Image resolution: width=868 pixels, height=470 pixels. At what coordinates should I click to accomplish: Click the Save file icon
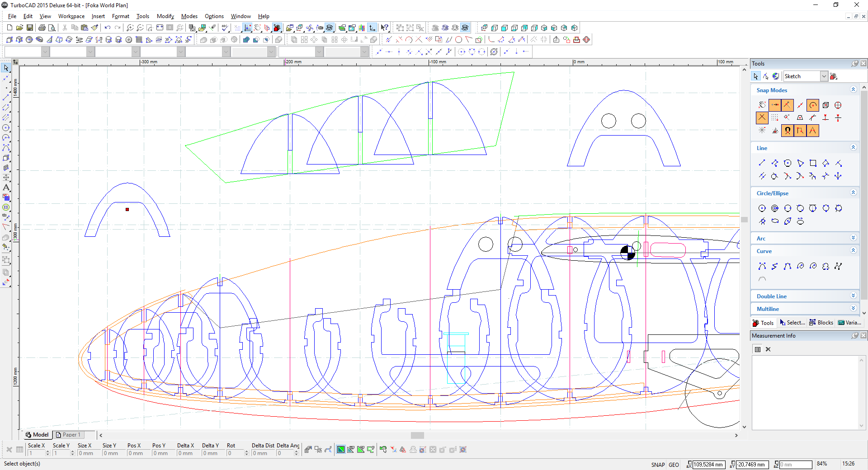click(29, 28)
